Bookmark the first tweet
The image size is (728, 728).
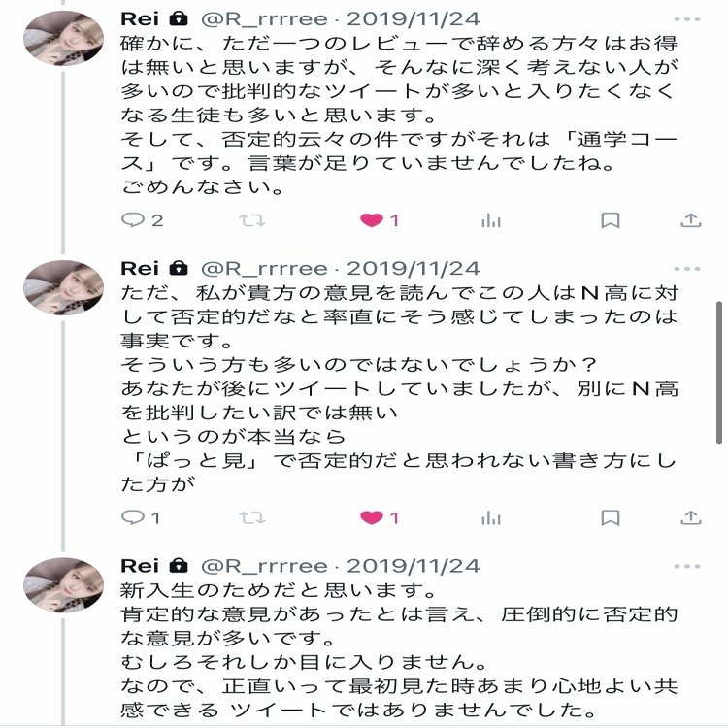611,220
